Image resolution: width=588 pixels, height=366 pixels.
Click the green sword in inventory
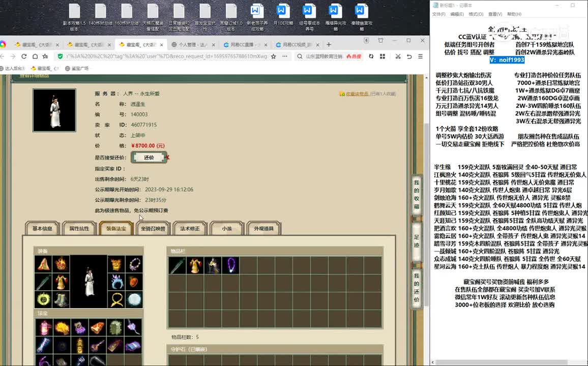(x=177, y=265)
